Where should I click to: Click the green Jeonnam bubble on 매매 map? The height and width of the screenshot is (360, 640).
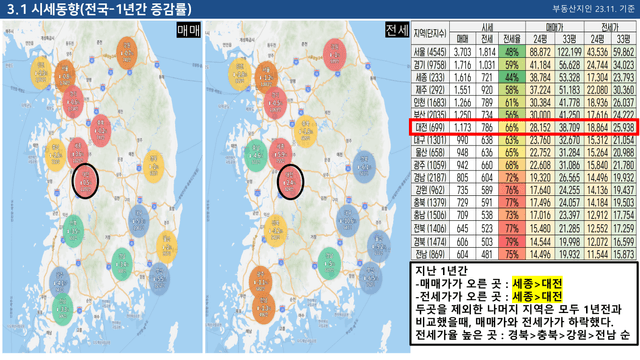pos(62,309)
